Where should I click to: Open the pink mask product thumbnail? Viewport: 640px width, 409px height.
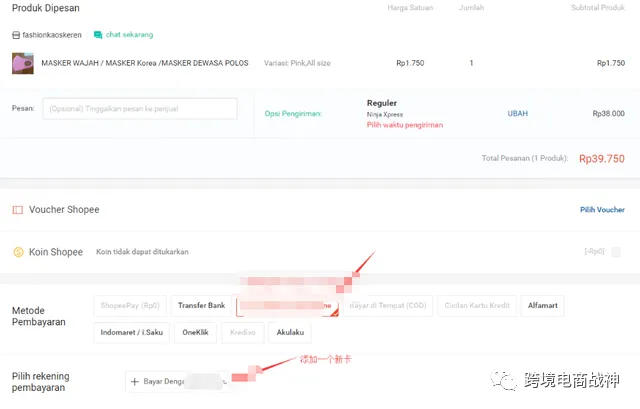[x=23, y=63]
